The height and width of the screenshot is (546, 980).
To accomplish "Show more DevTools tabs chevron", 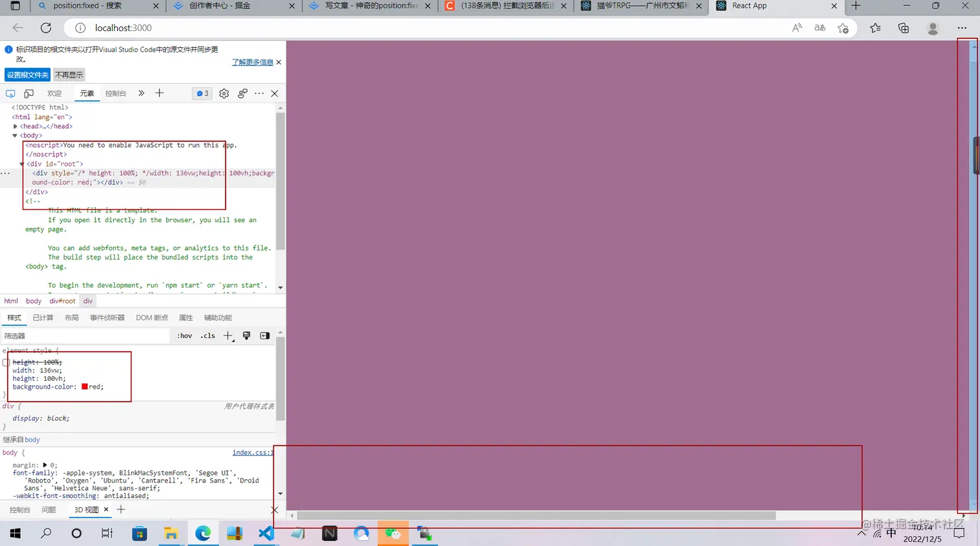I will pyautogui.click(x=141, y=93).
